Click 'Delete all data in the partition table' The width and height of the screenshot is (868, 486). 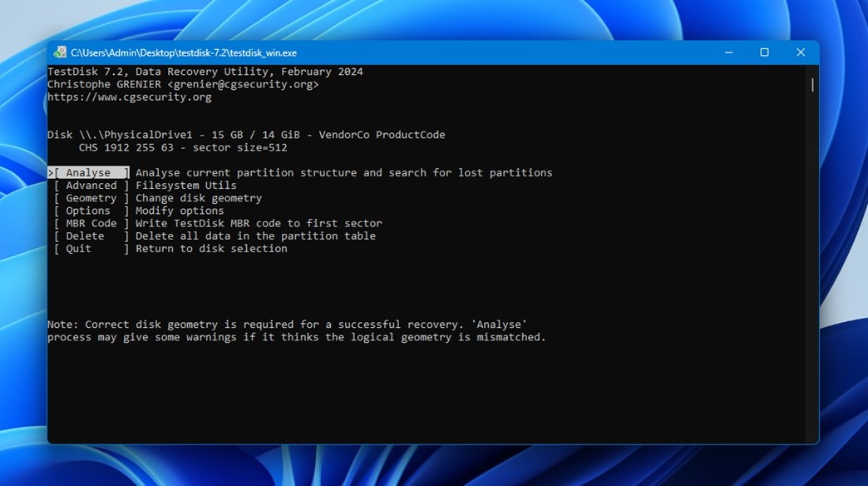(x=256, y=236)
